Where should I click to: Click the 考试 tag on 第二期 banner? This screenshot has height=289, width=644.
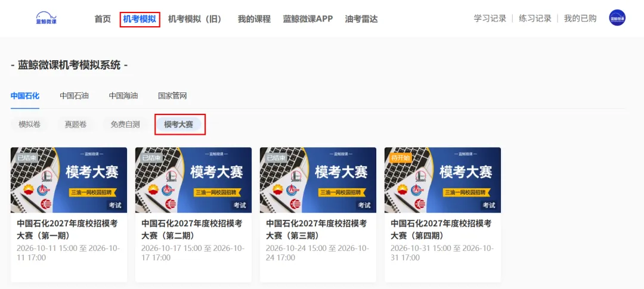tap(240, 205)
